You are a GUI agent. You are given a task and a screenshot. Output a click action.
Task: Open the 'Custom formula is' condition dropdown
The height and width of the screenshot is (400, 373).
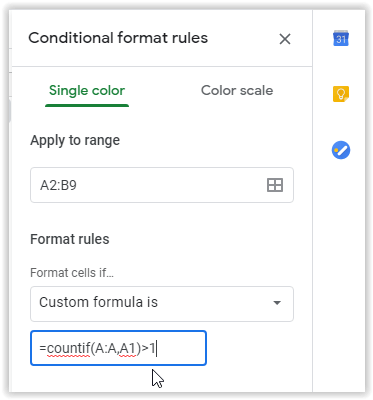(162, 304)
